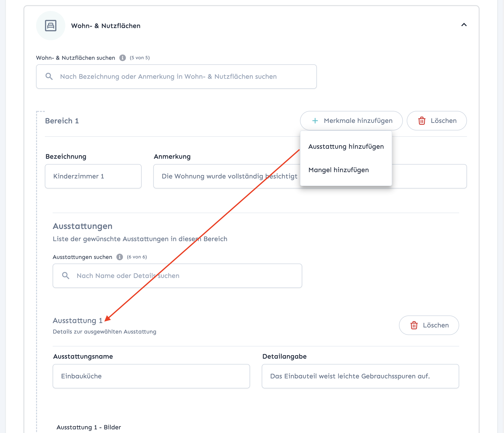Click the (5 von 5) counter text

140,58
